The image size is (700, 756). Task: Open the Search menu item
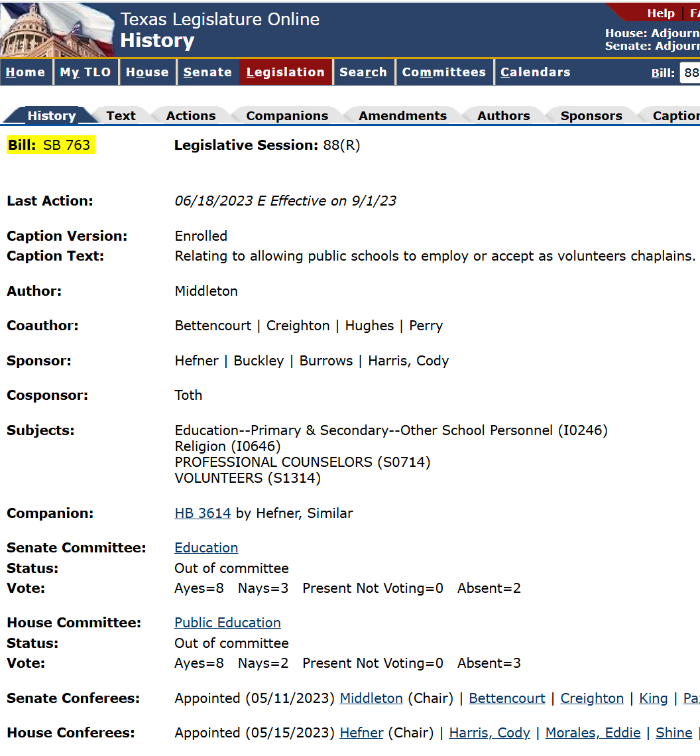[363, 72]
